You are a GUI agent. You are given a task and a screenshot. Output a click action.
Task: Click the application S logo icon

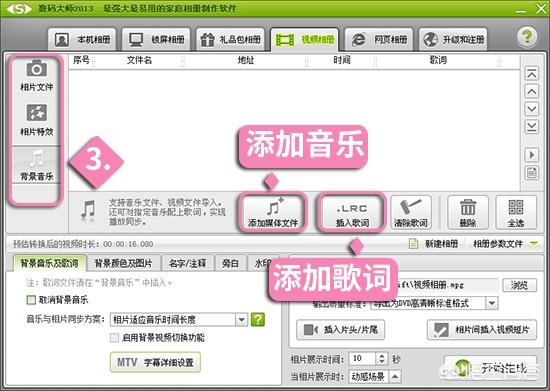point(19,8)
